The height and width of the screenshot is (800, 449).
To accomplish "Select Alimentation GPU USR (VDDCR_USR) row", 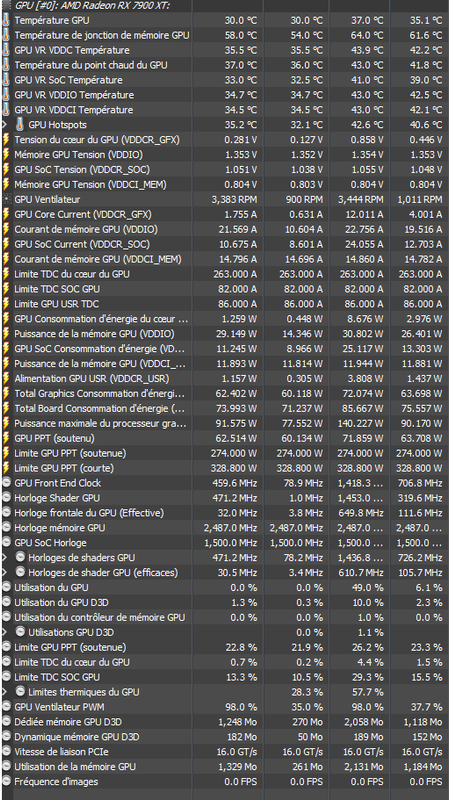I will point(224,379).
